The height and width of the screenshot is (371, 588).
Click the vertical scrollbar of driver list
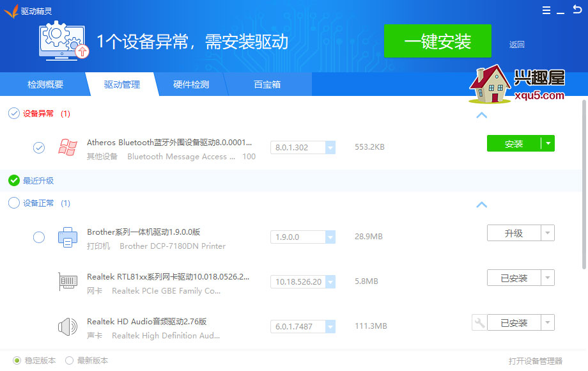pyautogui.click(x=584, y=185)
